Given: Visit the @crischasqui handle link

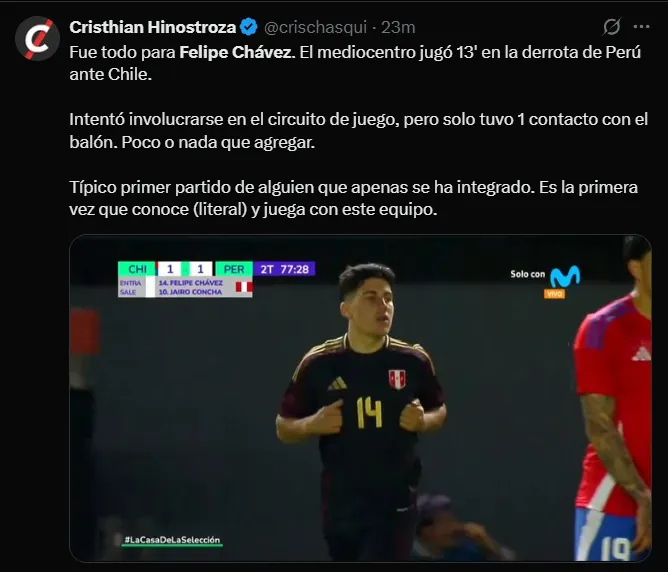Looking at the screenshot, I should click(x=315, y=27).
